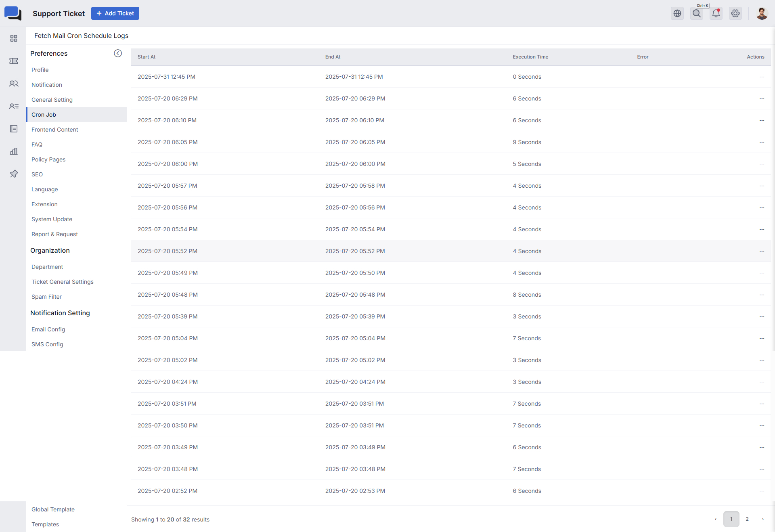Open the Email Config settings item

[x=48, y=329]
